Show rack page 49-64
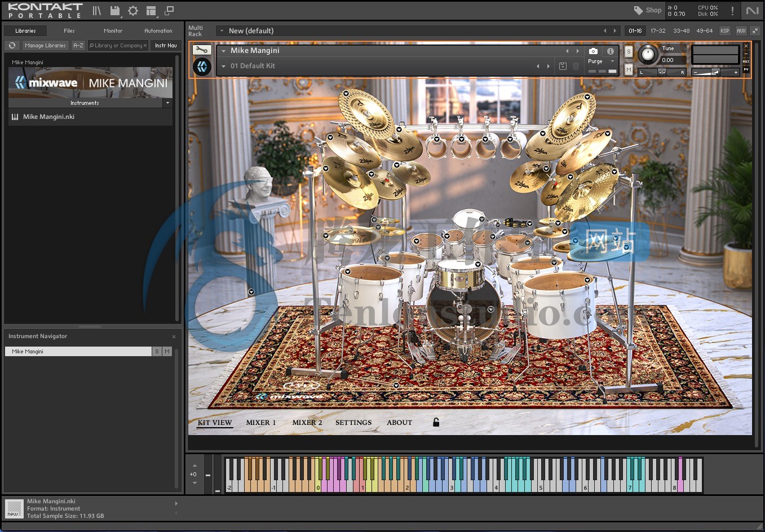The height and width of the screenshot is (532, 765). click(704, 31)
